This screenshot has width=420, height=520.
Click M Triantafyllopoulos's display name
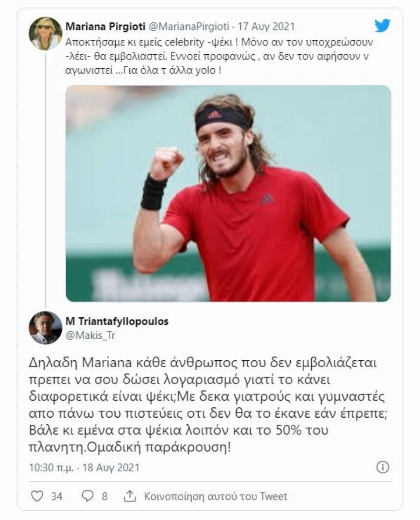click(117, 321)
